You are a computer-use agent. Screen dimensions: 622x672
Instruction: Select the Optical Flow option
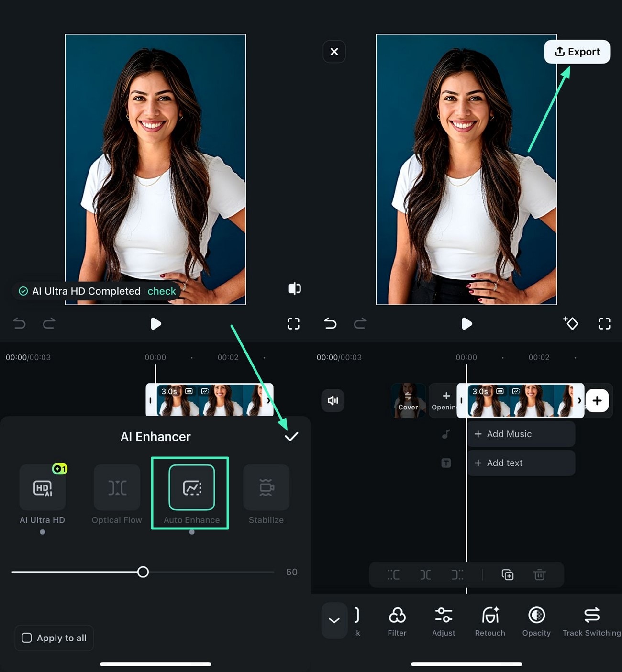116,488
